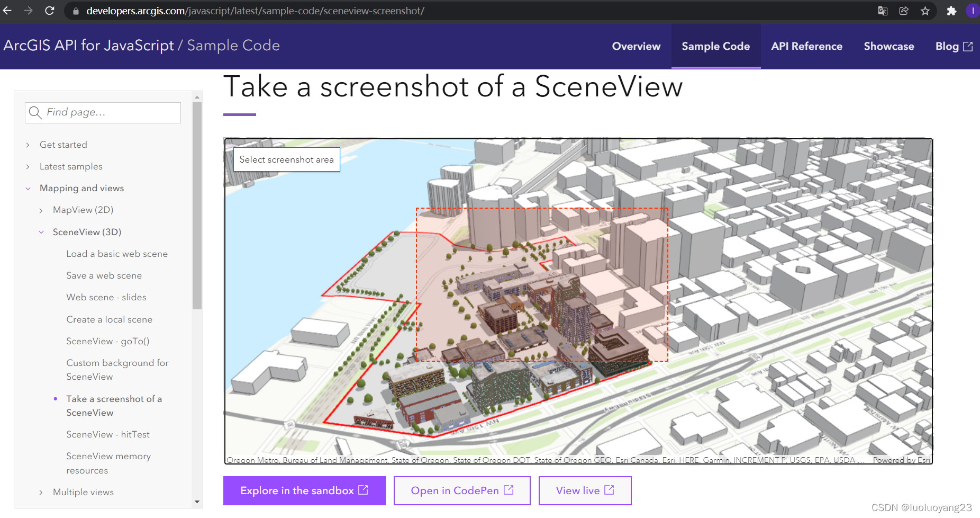The image size is (980, 518).
Task: Open SceneView memory resources sample
Action: point(108,463)
